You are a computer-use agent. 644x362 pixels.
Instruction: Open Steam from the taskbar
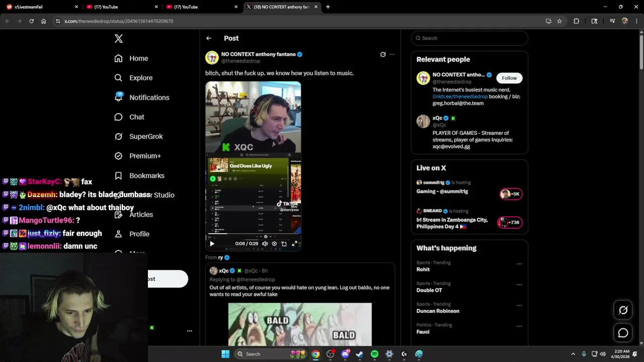click(x=360, y=354)
